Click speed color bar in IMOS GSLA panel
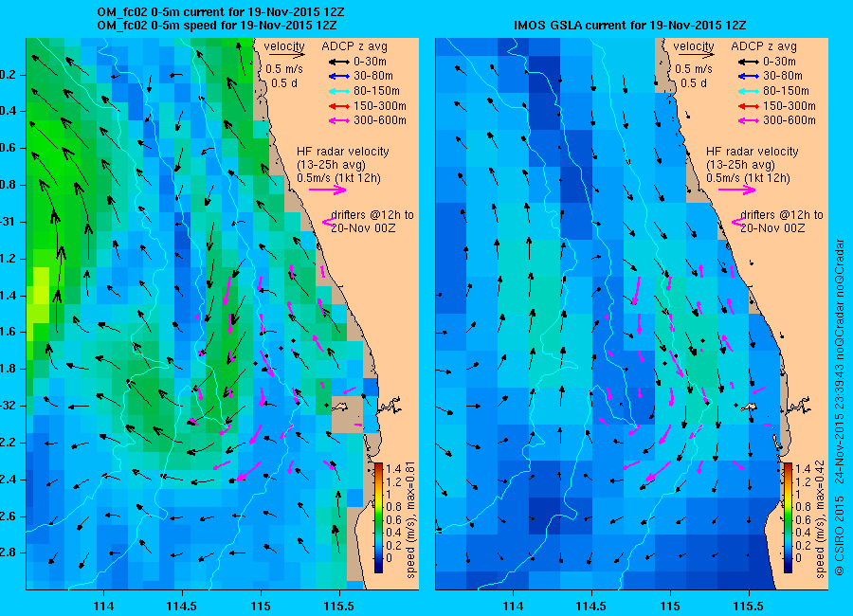The width and height of the screenshot is (853, 616). click(x=788, y=517)
